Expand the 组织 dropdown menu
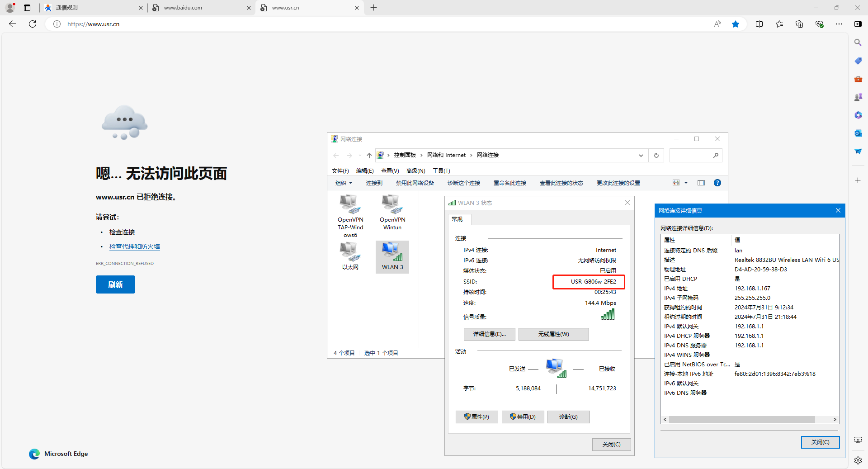 tap(344, 183)
